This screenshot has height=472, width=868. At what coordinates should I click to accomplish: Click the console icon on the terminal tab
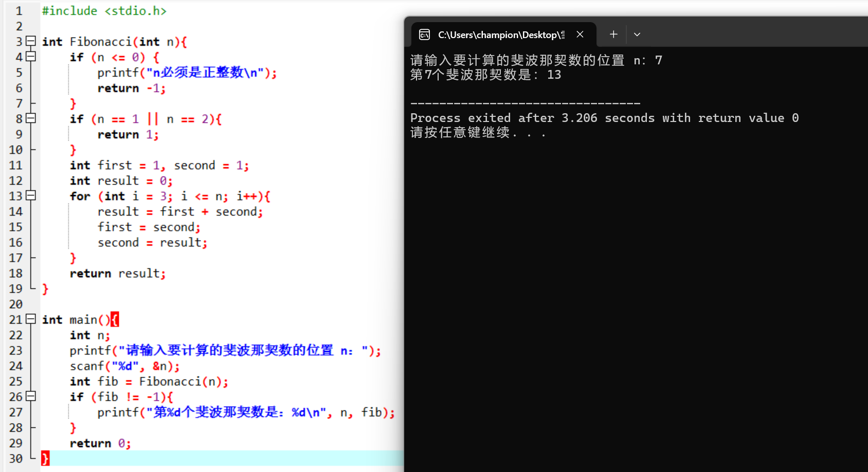pos(425,34)
